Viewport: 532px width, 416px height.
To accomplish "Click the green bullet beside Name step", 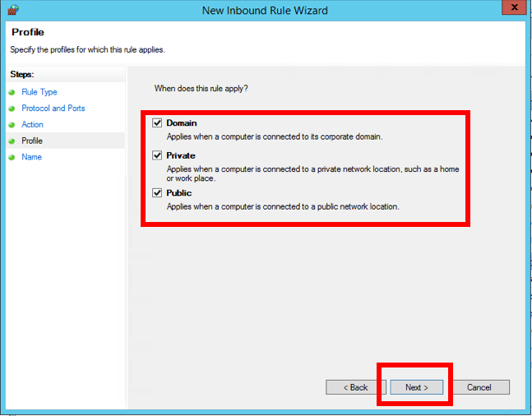I will 12,157.
